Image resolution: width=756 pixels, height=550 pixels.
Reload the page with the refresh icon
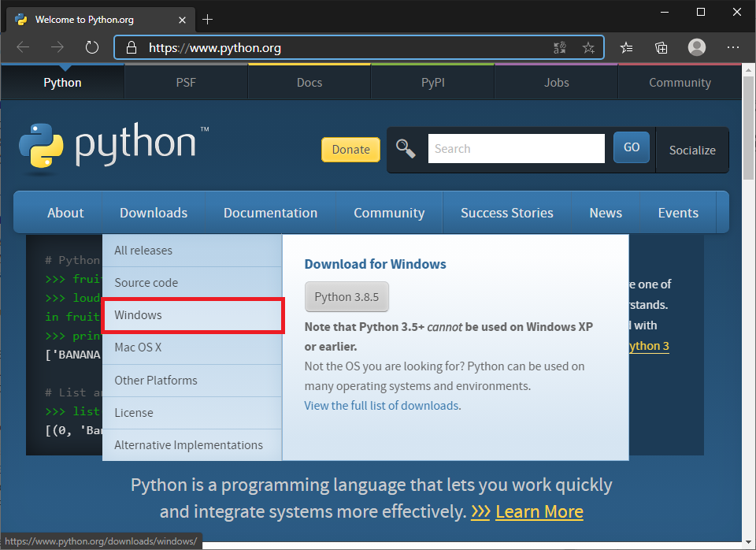click(x=91, y=47)
